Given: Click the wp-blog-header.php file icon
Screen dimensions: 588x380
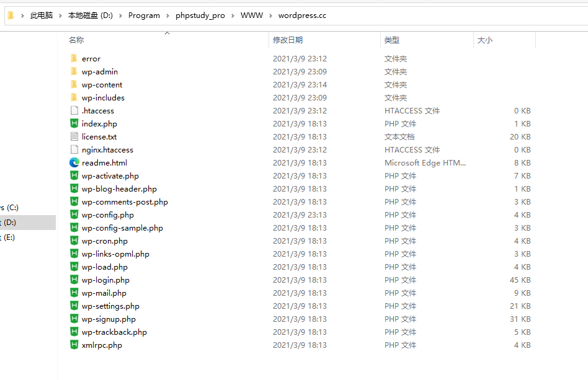Looking at the screenshot, I should click(74, 188).
